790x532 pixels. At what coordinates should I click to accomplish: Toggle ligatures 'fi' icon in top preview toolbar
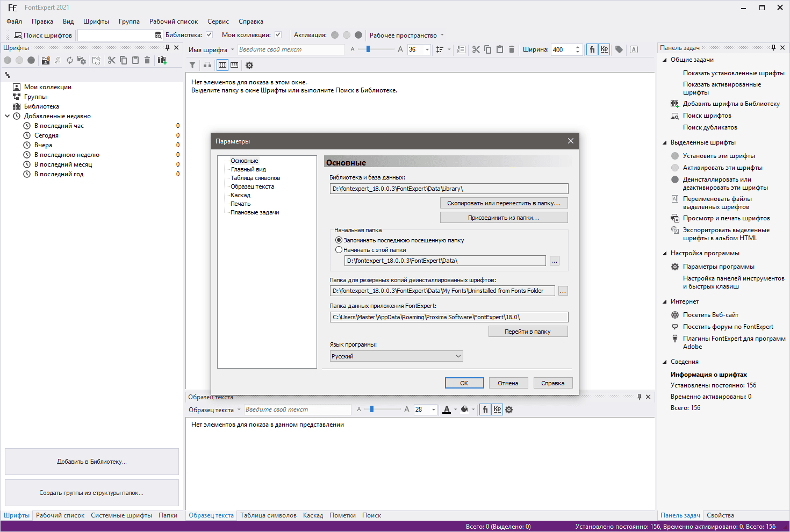tap(592, 49)
